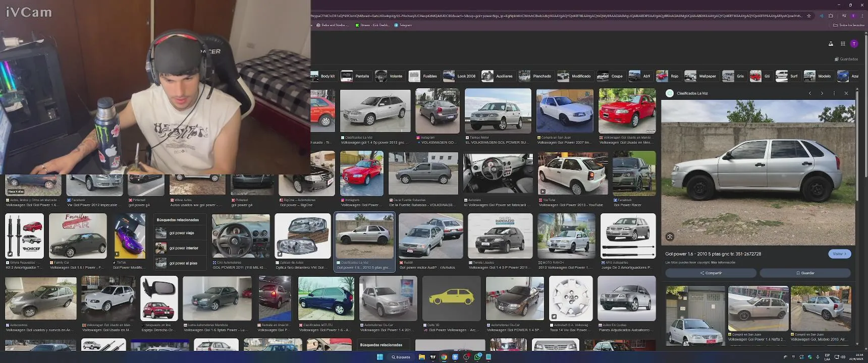Open Tiempo Motor Gol Power thumbnail
The height and width of the screenshot is (363, 868).
498,111
